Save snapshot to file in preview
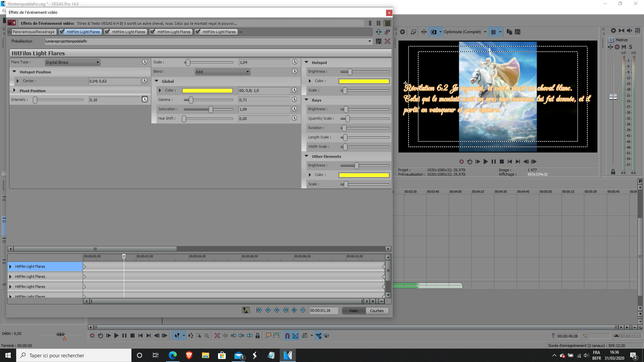644x362 pixels. 518,32
